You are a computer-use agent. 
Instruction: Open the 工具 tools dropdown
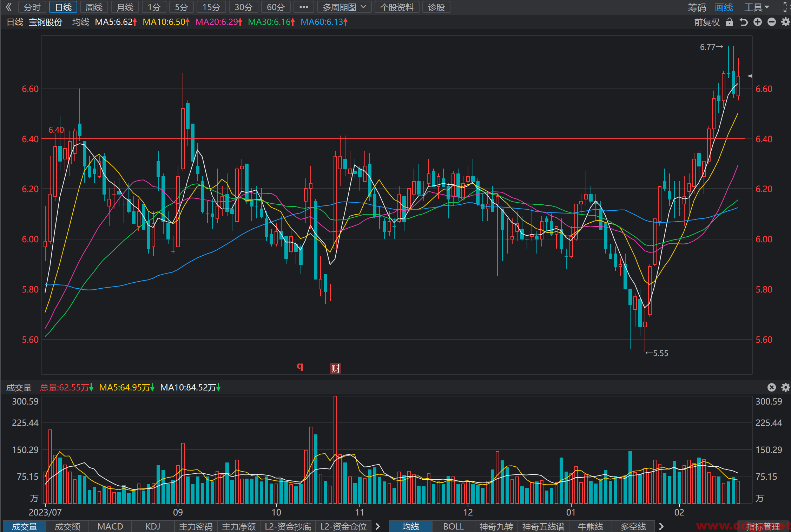(x=757, y=7)
